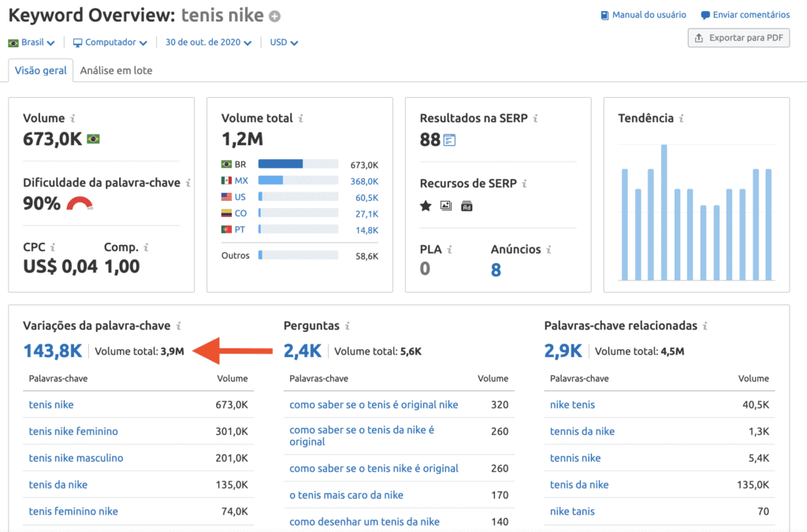Open tenis da nike in related keywords
807x532 pixels.
click(x=579, y=485)
